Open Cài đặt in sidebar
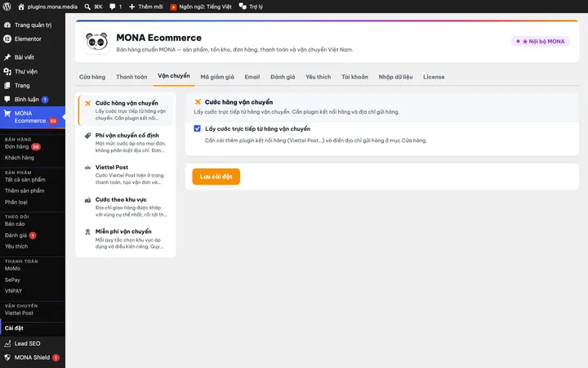 click(x=14, y=328)
